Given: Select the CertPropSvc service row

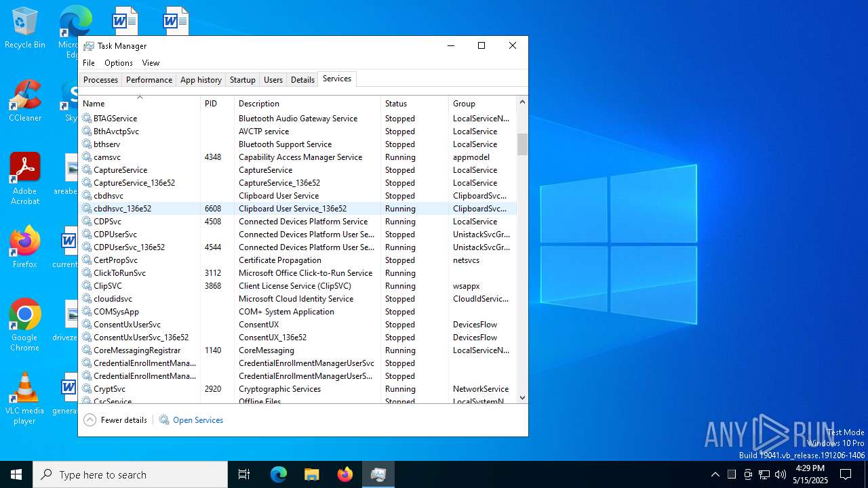Looking at the screenshot, I should coord(298,260).
